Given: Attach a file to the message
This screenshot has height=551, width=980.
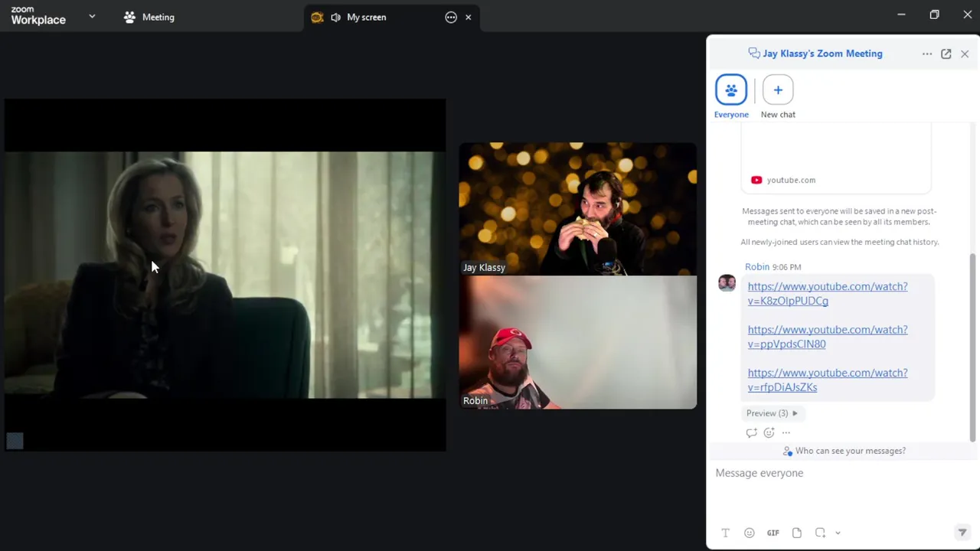Looking at the screenshot, I should 797,533.
